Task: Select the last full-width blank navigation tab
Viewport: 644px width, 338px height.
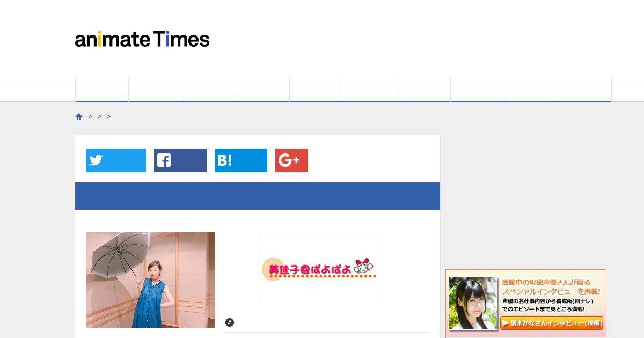Action: pos(584,90)
